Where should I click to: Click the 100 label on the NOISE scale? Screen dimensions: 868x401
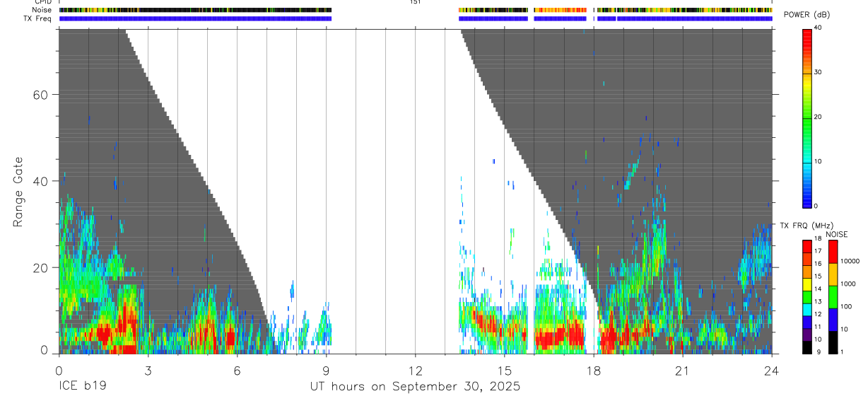845,306
